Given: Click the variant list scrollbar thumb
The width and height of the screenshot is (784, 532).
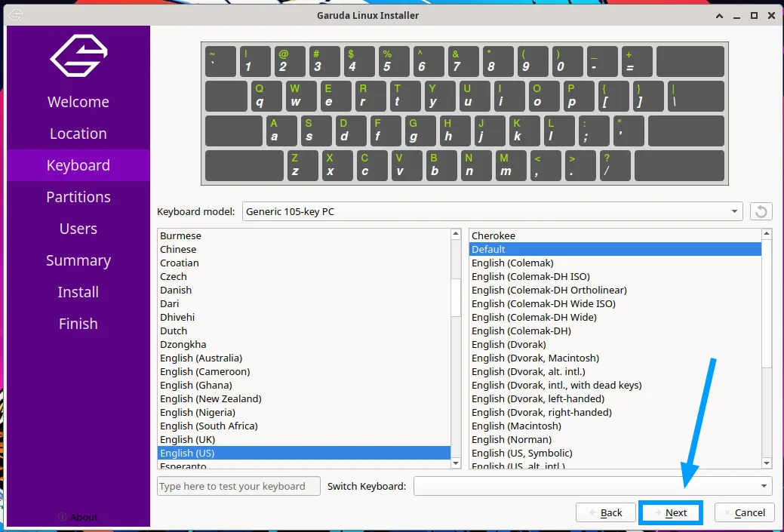Looking at the screenshot, I should [x=767, y=304].
